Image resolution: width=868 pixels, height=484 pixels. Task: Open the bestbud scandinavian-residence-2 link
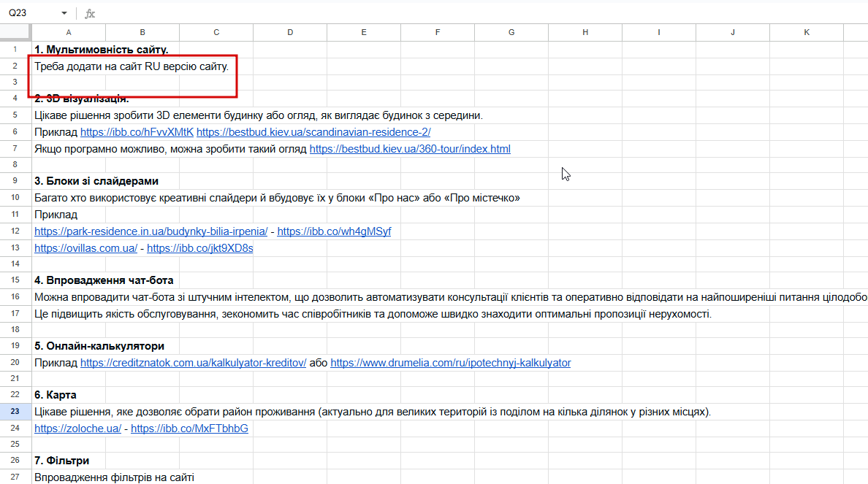coord(313,132)
